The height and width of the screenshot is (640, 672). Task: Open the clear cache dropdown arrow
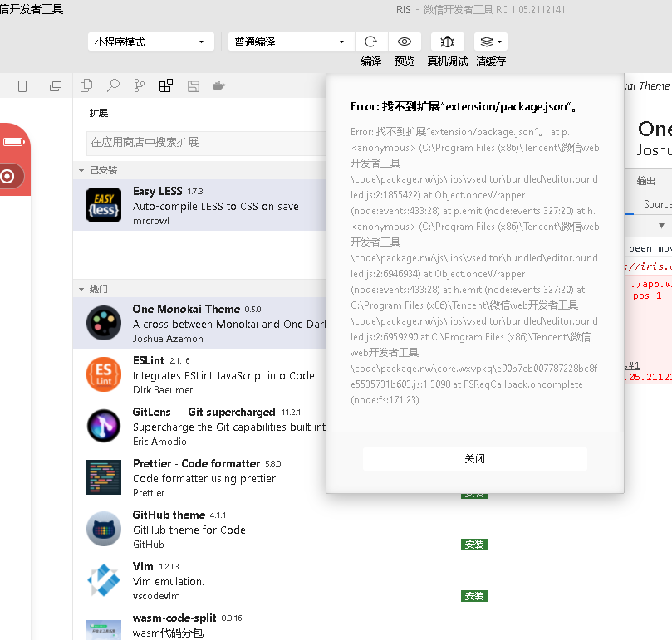pyautogui.click(x=500, y=42)
